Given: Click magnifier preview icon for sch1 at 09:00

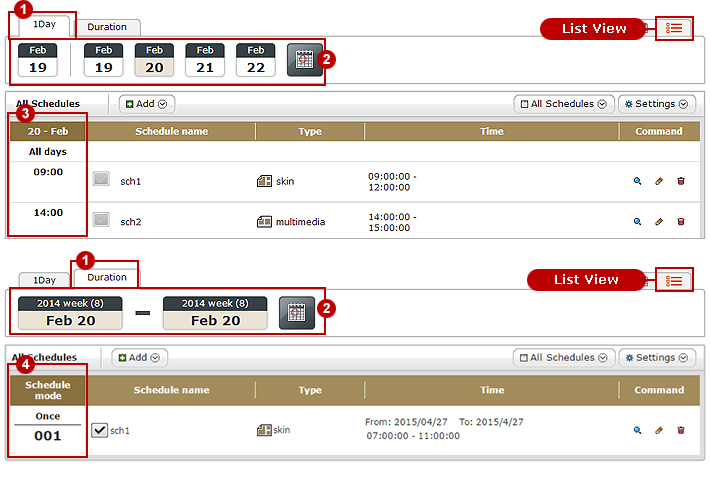Looking at the screenshot, I should coord(637,181).
